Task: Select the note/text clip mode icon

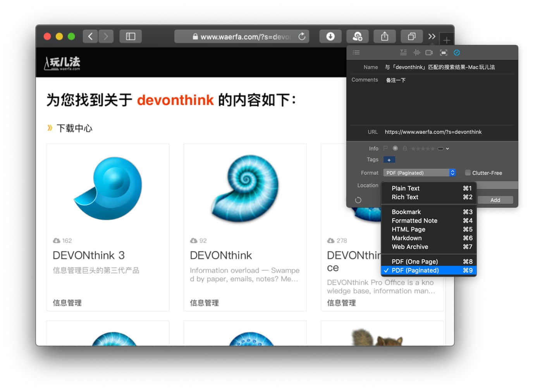Action: click(x=403, y=52)
